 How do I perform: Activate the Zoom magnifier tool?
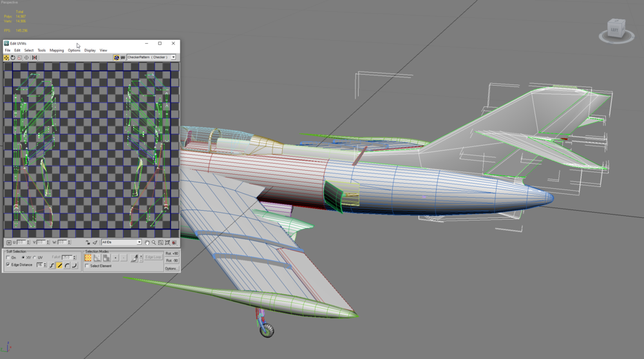coord(154,242)
